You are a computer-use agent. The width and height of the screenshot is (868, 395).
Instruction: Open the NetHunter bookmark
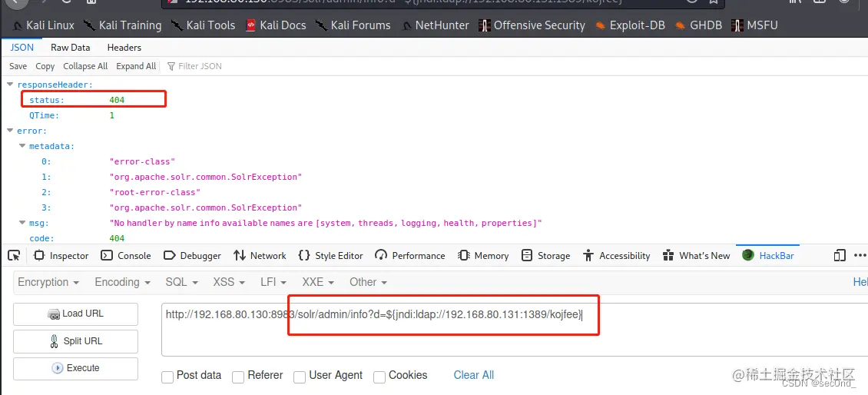click(x=435, y=25)
